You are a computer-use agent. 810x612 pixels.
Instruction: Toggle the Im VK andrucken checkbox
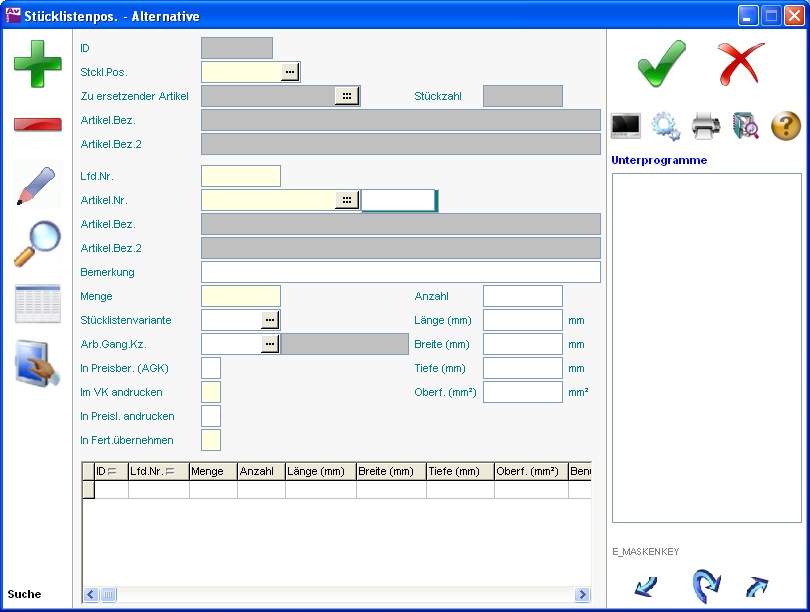point(211,392)
